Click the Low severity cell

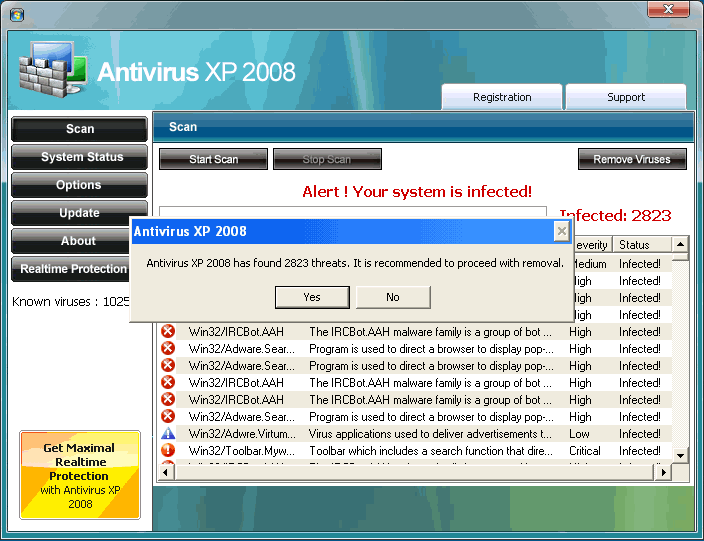(x=579, y=434)
